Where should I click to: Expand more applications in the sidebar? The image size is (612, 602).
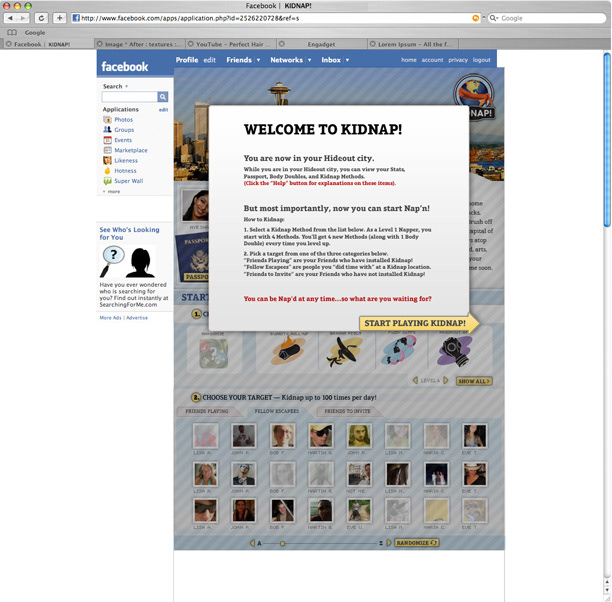(112, 192)
